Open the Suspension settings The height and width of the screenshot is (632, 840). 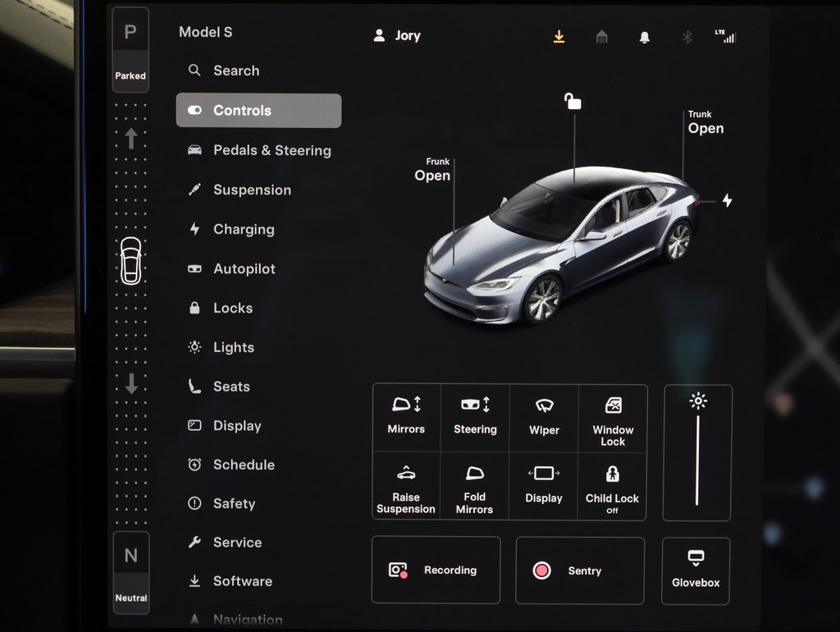[239, 190]
